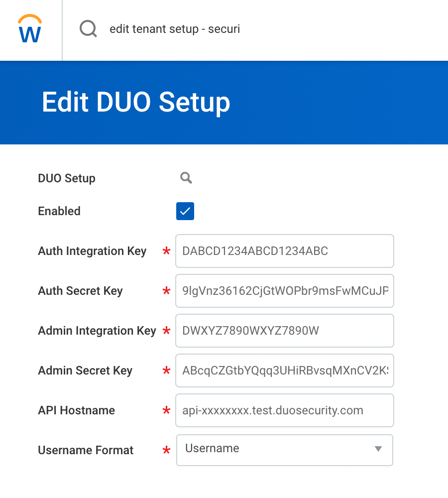This screenshot has width=448, height=498.
Task: Select a different Username Format option
Action: (284, 450)
